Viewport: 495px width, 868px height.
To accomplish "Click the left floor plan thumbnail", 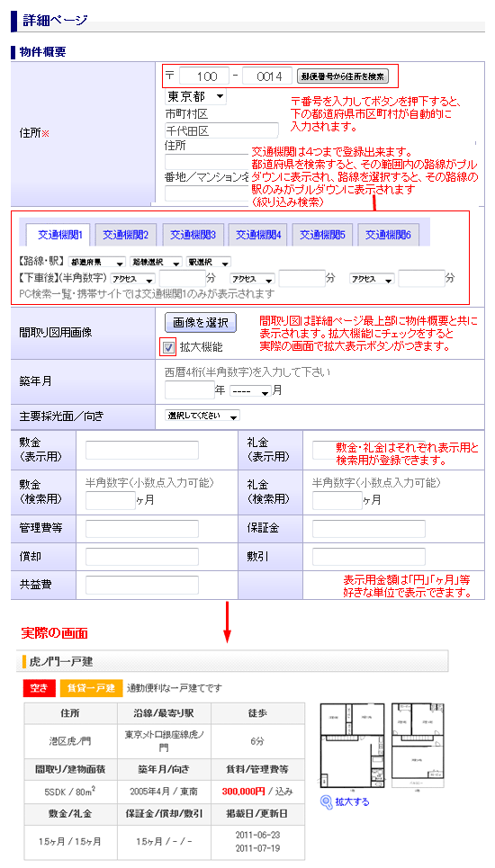I will [x=354, y=747].
